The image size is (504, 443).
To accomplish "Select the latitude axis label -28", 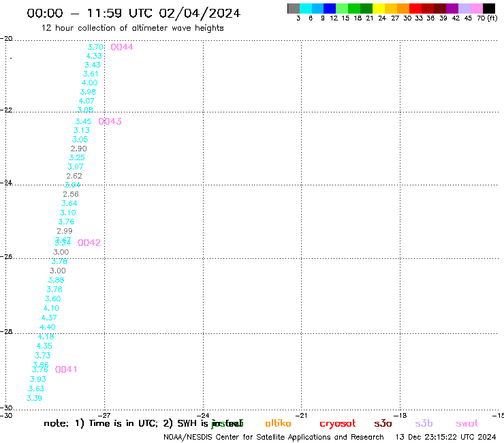I will (x=6, y=331).
